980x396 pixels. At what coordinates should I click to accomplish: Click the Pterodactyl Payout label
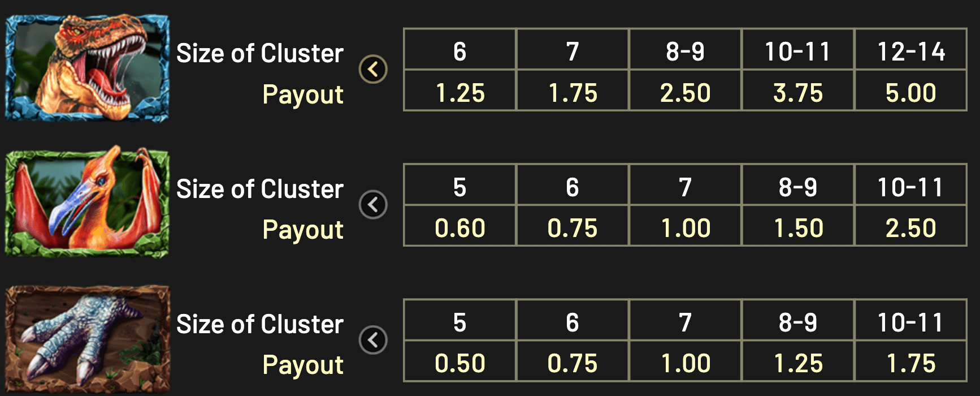click(303, 230)
